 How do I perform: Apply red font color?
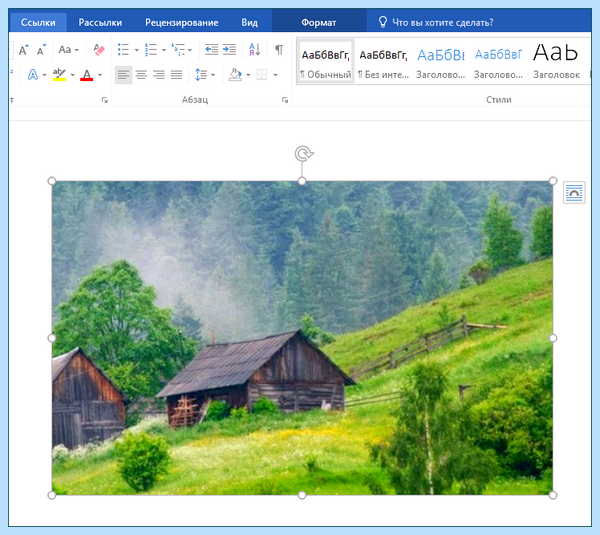(87, 75)
